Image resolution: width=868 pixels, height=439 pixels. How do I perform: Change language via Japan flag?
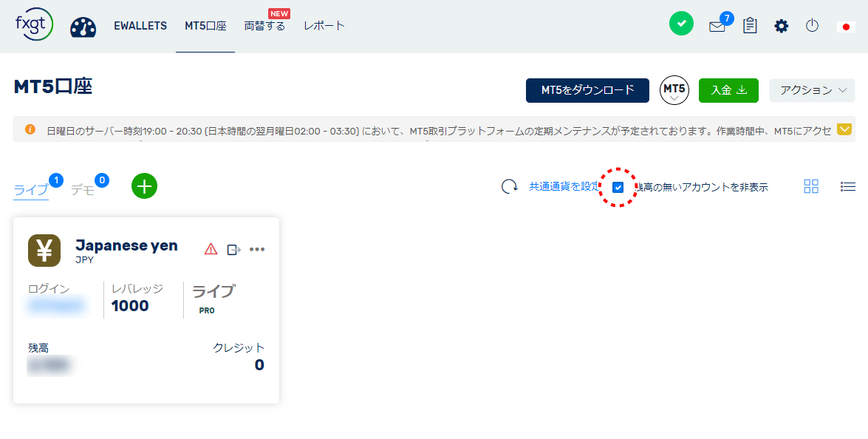point(846,27)
